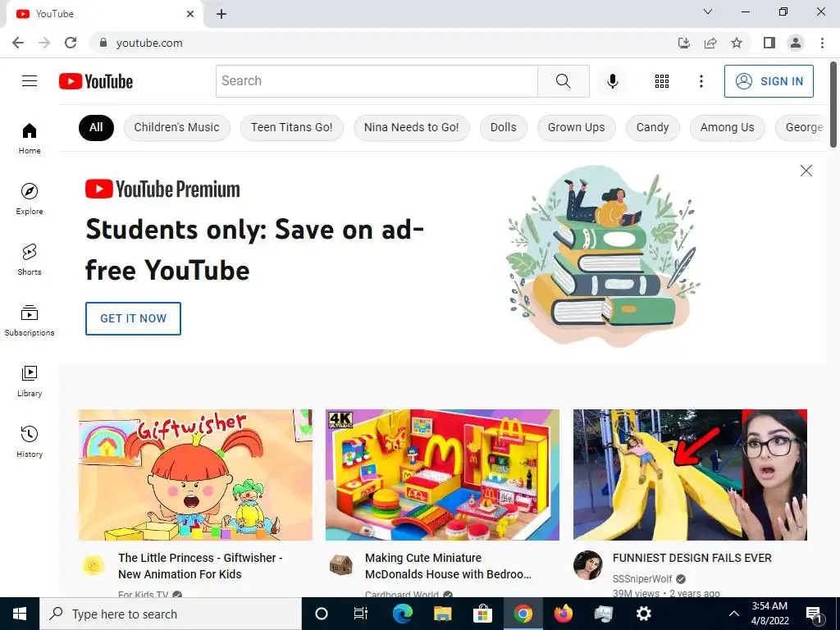840x630 pixels.
Task: Click the YouTube logo
Action: point(96,81)
